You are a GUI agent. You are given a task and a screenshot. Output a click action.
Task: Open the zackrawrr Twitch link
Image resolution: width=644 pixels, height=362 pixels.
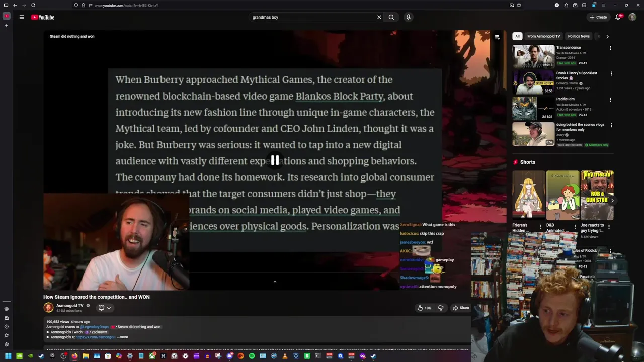pos(96,332)
